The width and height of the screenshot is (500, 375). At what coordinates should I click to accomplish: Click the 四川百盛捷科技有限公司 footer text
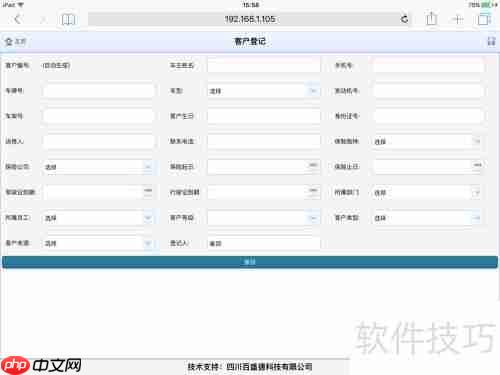[269, 367]
